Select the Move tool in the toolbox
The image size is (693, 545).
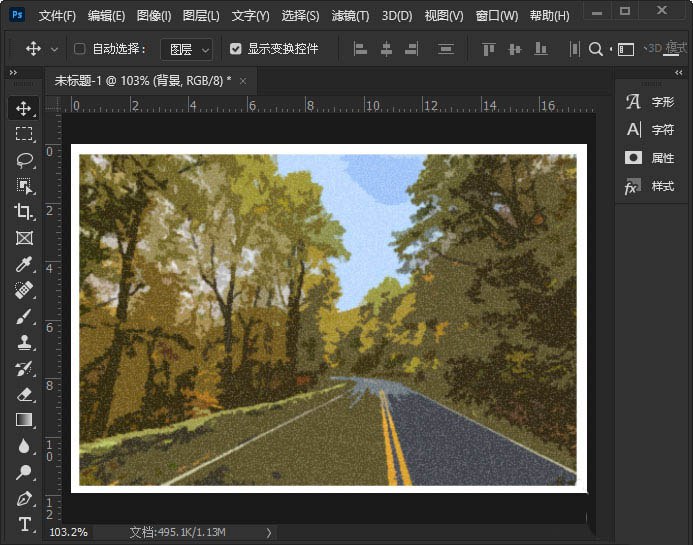tap(23, 108)
